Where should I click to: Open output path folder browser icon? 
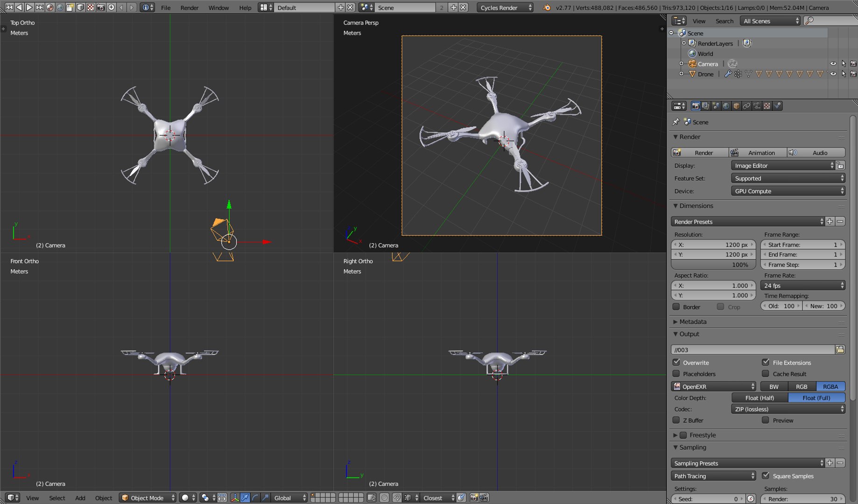pos(840,350)
